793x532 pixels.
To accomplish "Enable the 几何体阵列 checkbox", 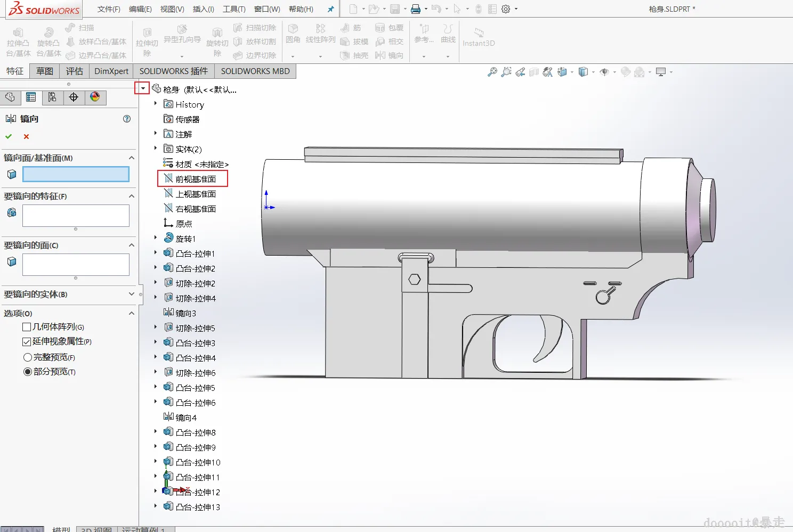I will (27, 327).
